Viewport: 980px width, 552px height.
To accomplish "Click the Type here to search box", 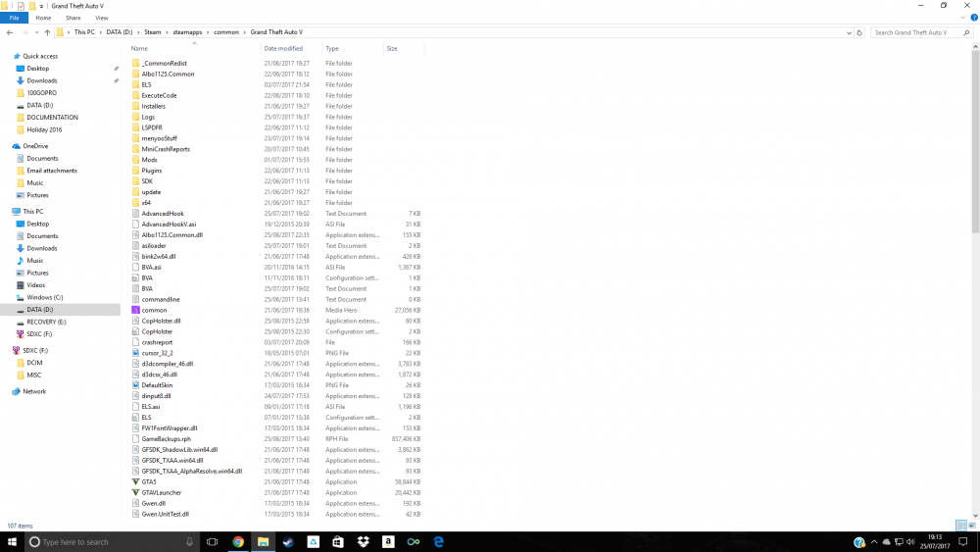I will point(113,542).
